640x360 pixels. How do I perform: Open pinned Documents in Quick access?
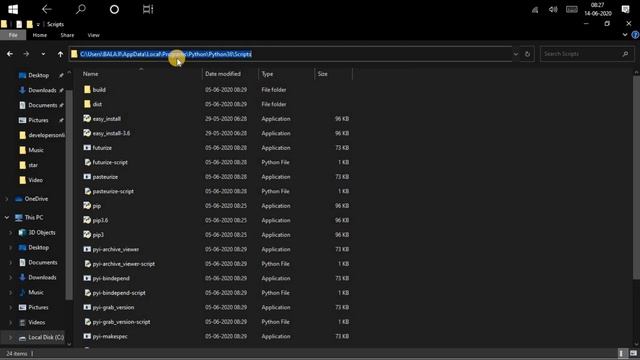[42, 105]
